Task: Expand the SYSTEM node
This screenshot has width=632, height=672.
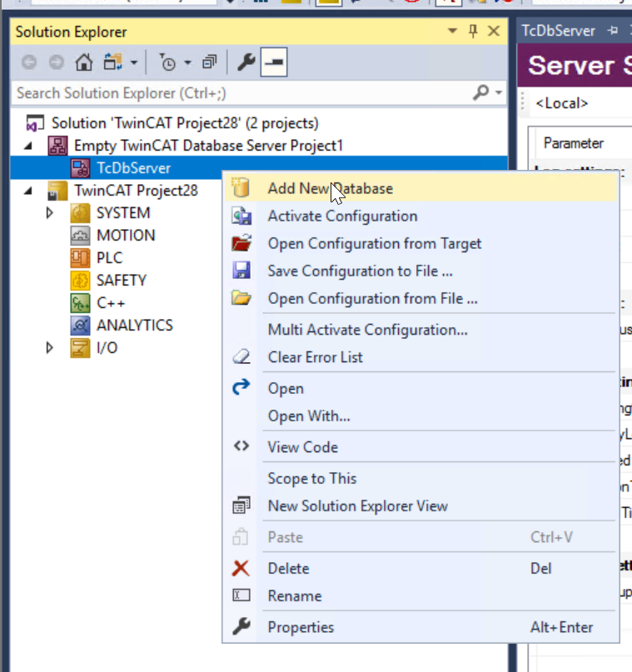Action: coord(50,213)
